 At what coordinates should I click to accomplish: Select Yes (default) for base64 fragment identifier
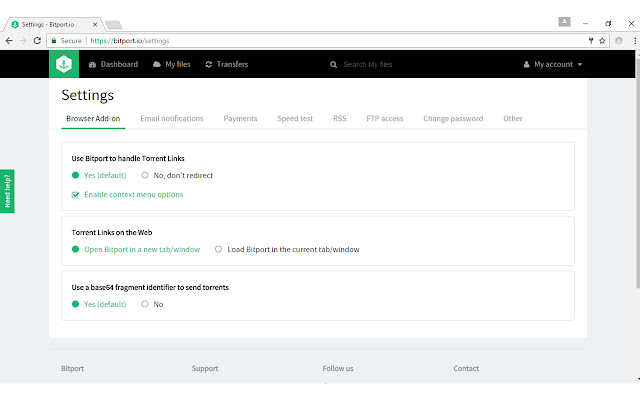[75, 304]
